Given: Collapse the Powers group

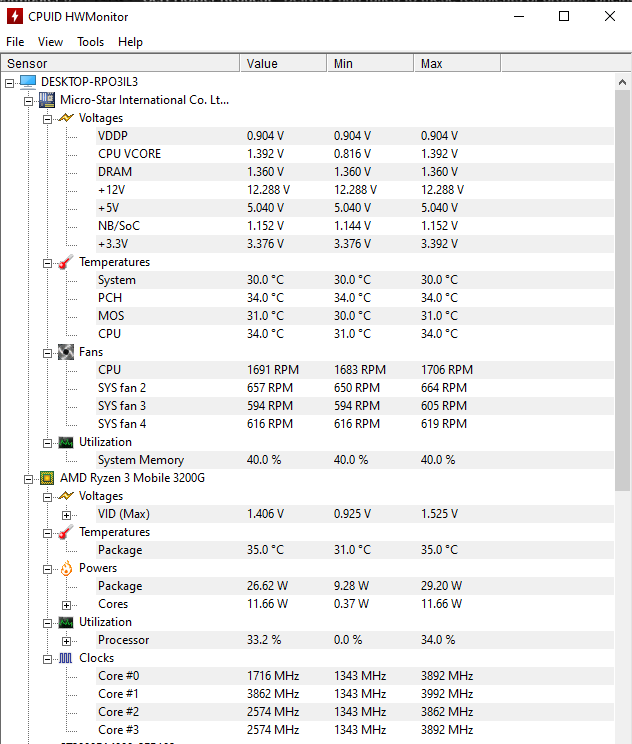Looking at the screenshot, I should pyautogui.click(x=47, y=569).
